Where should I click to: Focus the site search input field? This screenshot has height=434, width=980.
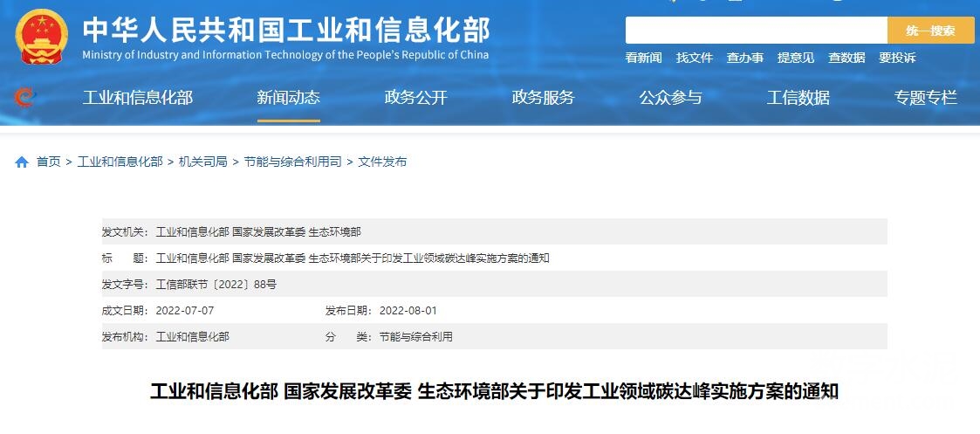click(x=756, y=31)
